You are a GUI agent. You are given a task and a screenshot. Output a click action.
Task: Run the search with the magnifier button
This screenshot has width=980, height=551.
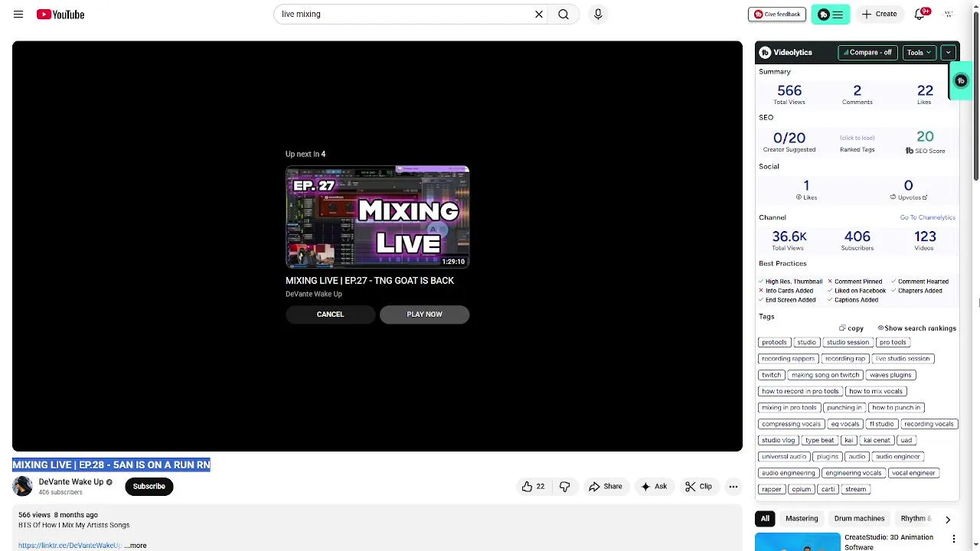pyautogui.click(x=563, y=14)
